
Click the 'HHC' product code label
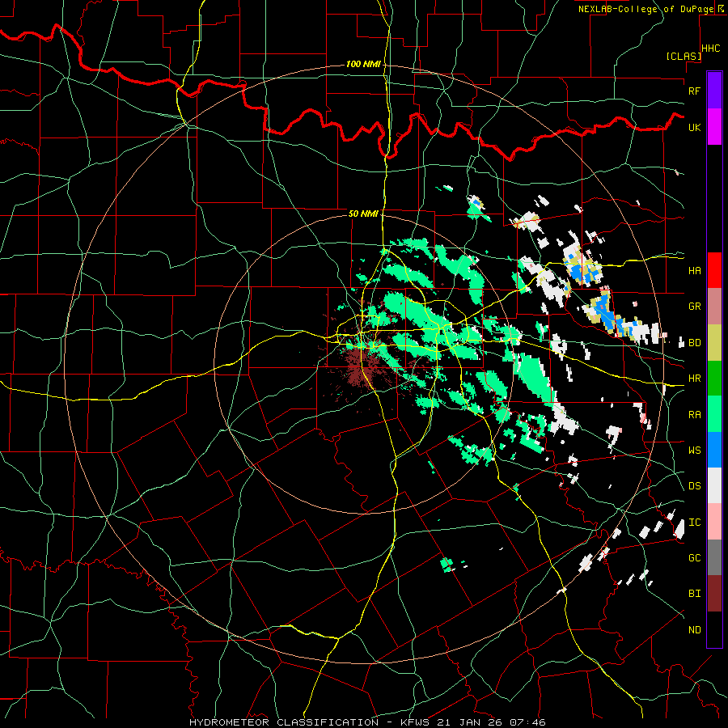tap(711, 49)
